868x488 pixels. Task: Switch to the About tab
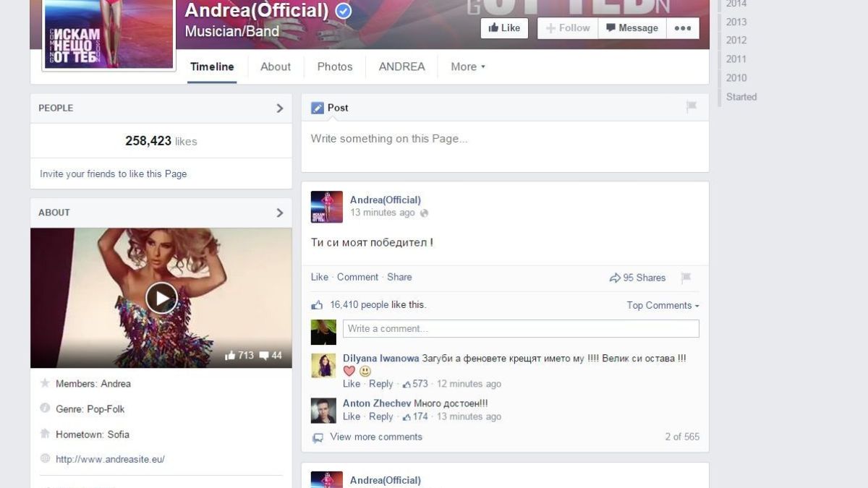276,67
